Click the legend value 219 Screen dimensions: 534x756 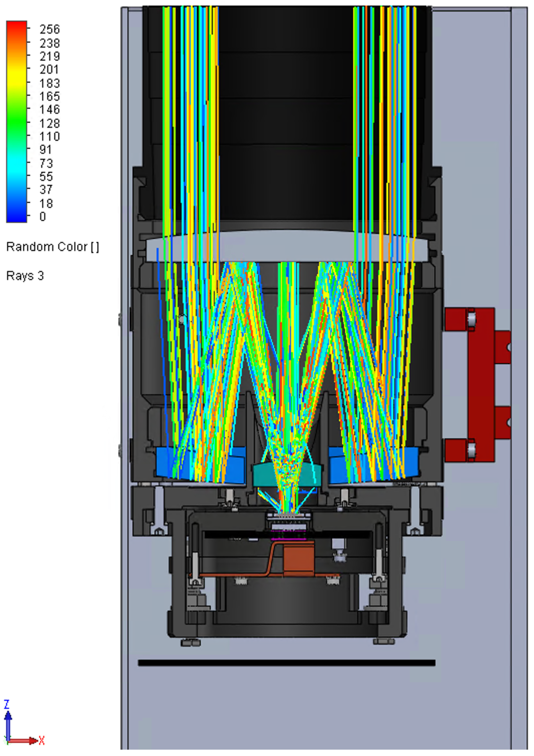pyautogui.click(x=50, y=56)
